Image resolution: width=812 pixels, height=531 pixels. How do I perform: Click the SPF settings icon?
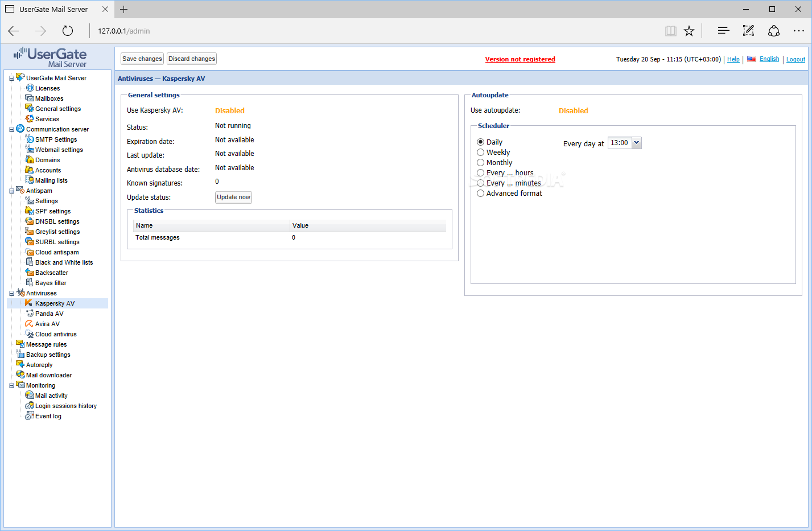pyautogui.click(x=30, y=211)
